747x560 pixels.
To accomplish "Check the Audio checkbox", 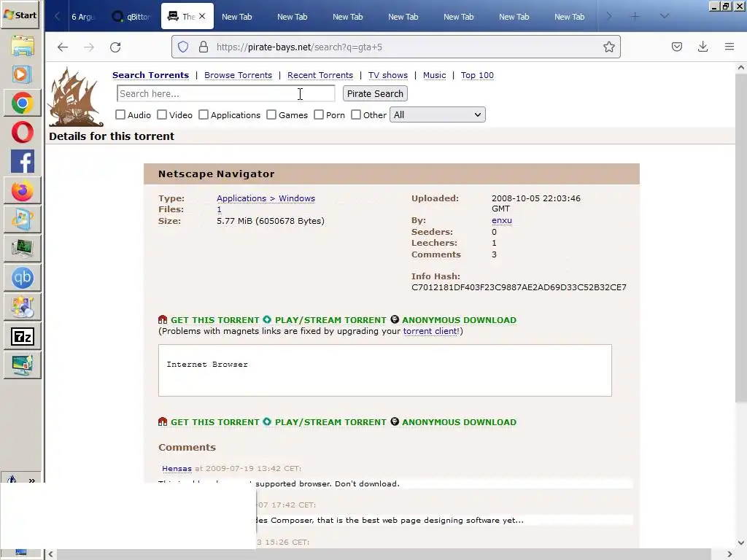I will [x=120, y=114].
